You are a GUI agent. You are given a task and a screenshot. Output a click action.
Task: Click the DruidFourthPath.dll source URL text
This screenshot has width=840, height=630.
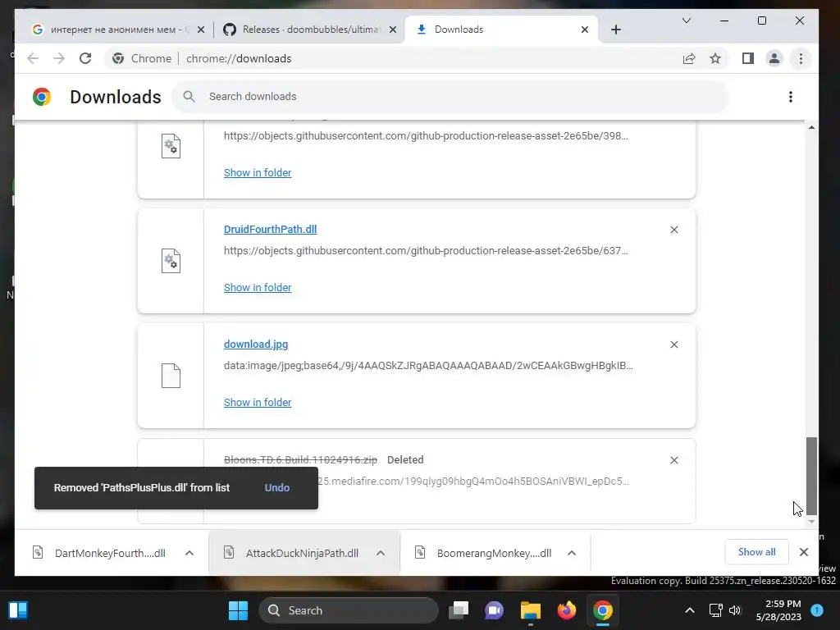tap(426, 251)
